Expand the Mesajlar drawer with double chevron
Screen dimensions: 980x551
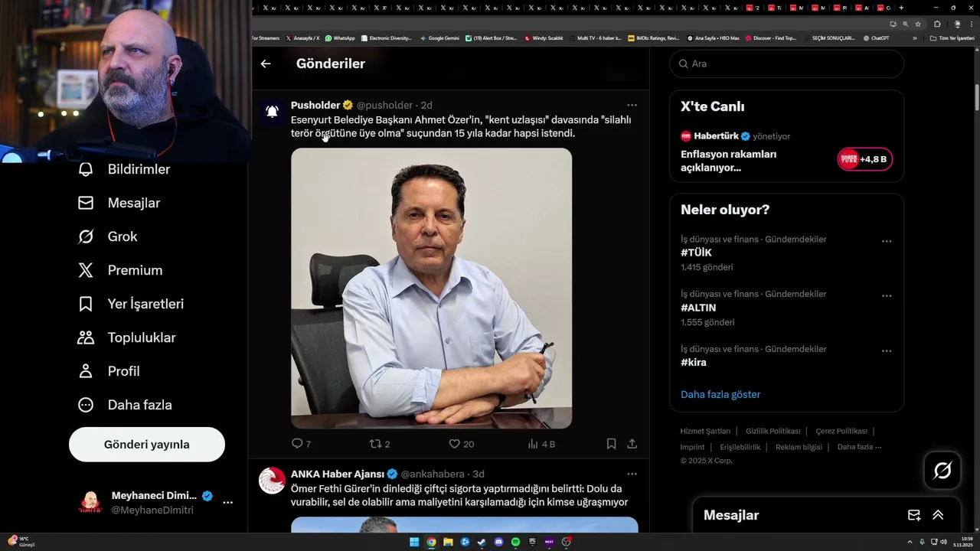(938, 515)
